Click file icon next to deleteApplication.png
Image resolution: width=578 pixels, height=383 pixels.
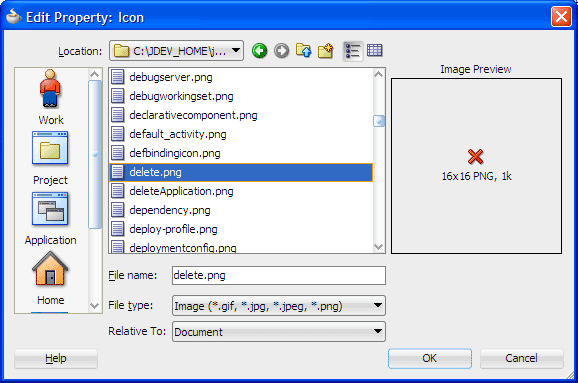coord(118,191)
